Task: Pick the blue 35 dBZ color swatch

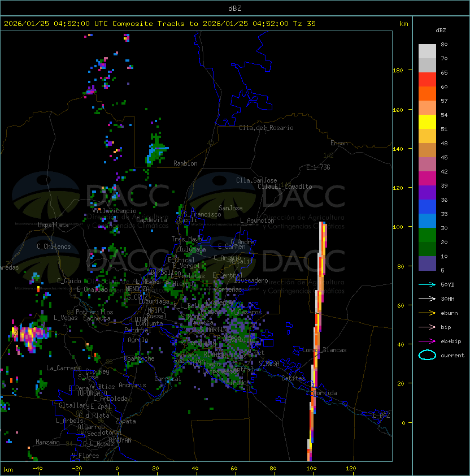Action: [x=427, y=206]
